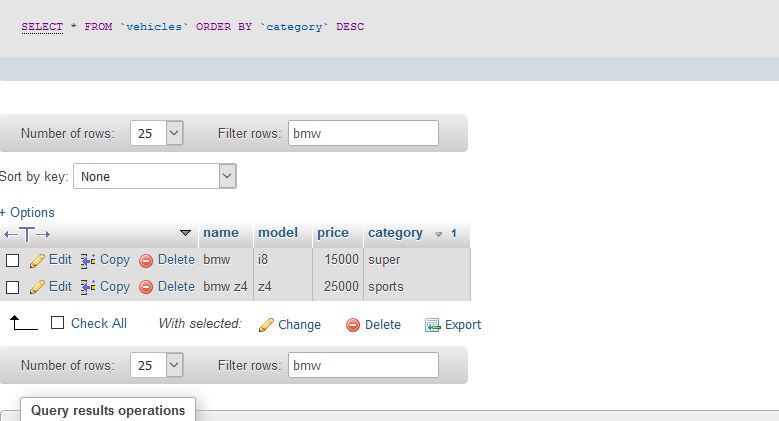Click the red Delete icon in i8 row

(x=146, y=261)
